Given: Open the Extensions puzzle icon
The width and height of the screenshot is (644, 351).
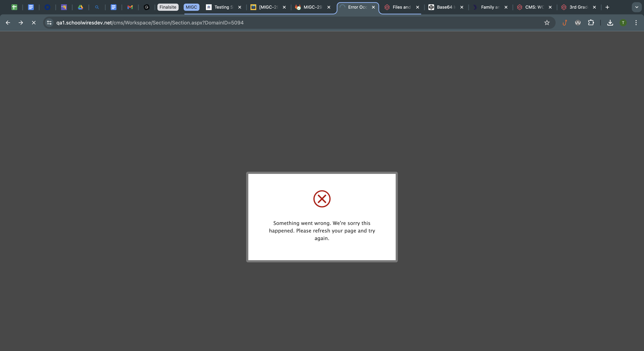Looking at the screenshot, I should [x=591, y=23].
